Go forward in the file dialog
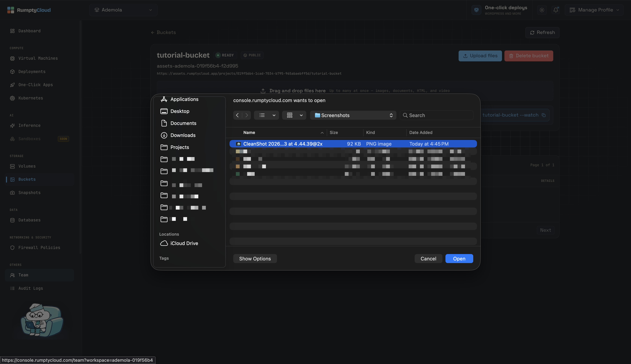The image size is (631, 364). click(246, 115)
